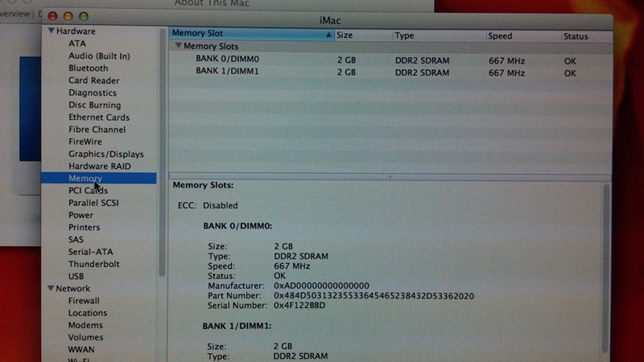Click the Memory Slots group row

[390, 47]
